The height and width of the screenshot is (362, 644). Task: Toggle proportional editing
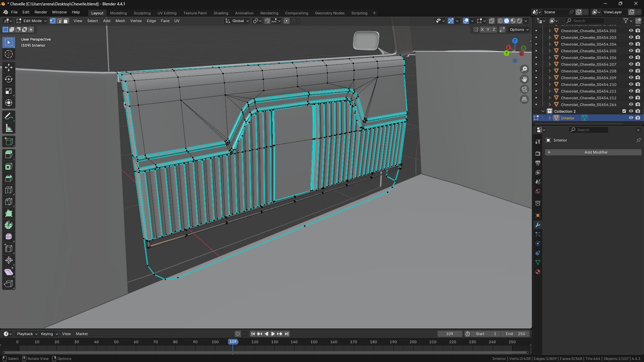(x=287, y=21)
